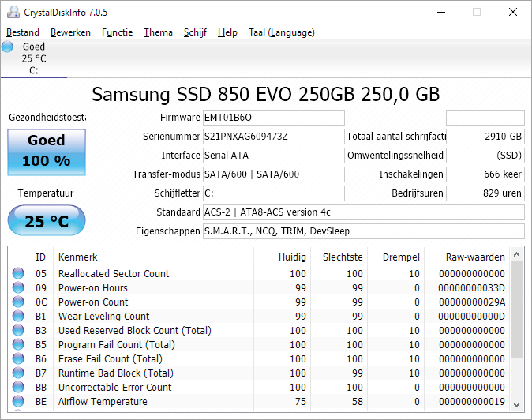Click the Inschakelingen value 666 keer

click(485, 174)
